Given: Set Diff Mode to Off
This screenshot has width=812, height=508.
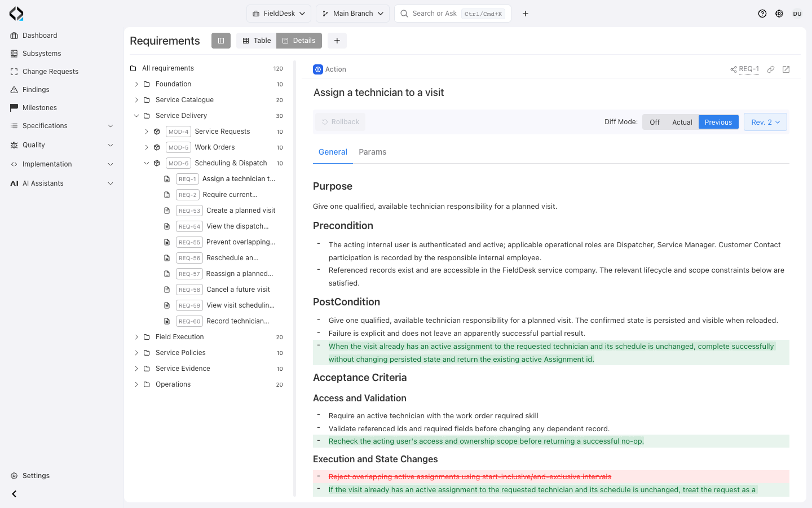Looking at the screenshot, I should pos(655,122).
